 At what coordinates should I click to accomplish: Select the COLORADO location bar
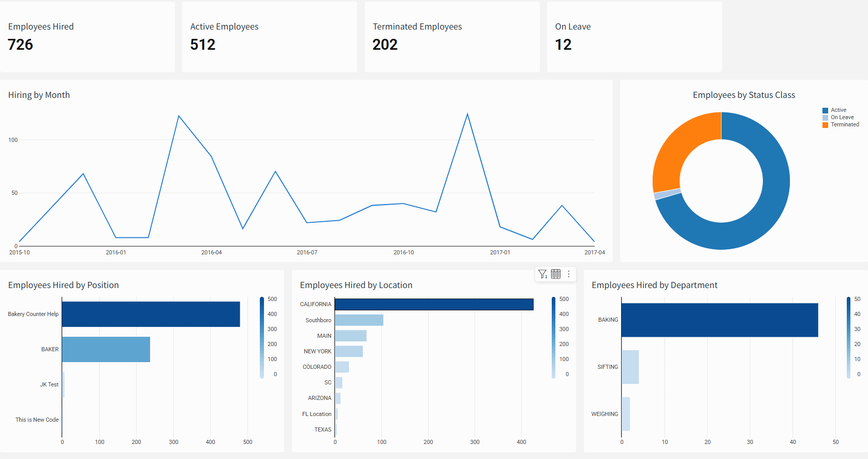click(x=342, y=367)
